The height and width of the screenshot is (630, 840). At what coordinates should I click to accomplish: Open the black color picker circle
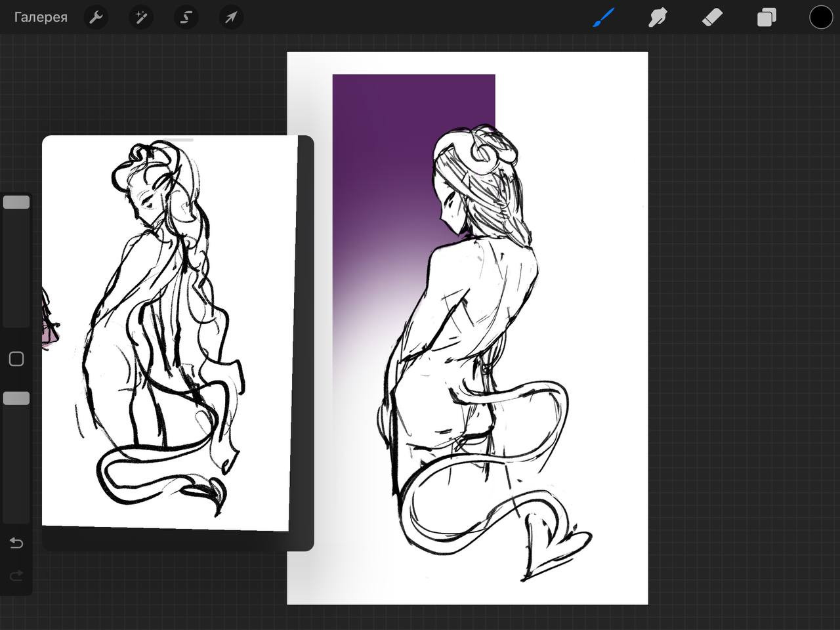(820, 17)
